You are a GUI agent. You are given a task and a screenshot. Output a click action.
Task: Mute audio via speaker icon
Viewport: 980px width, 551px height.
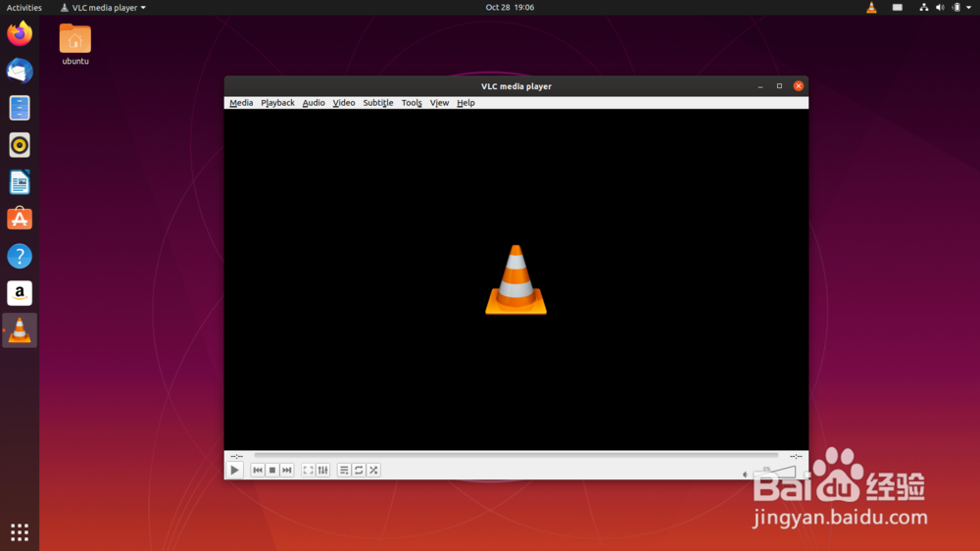pos(745,475)
